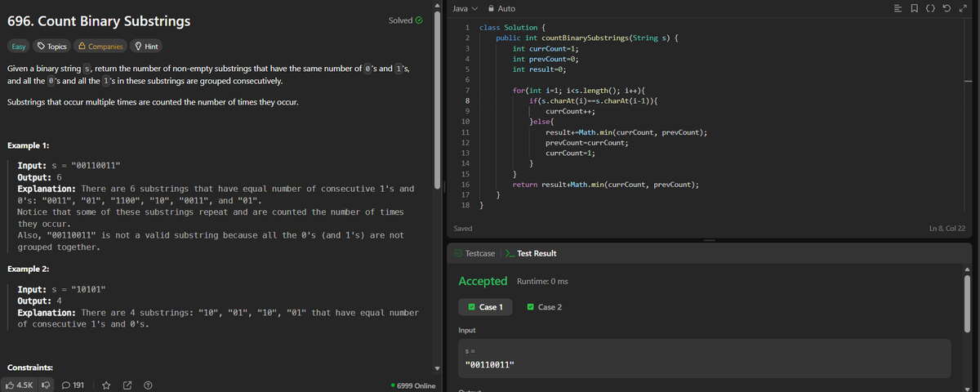This screenshot has width=980, height=392.
Task: Click the share link icon
Action: coord(127,385)
